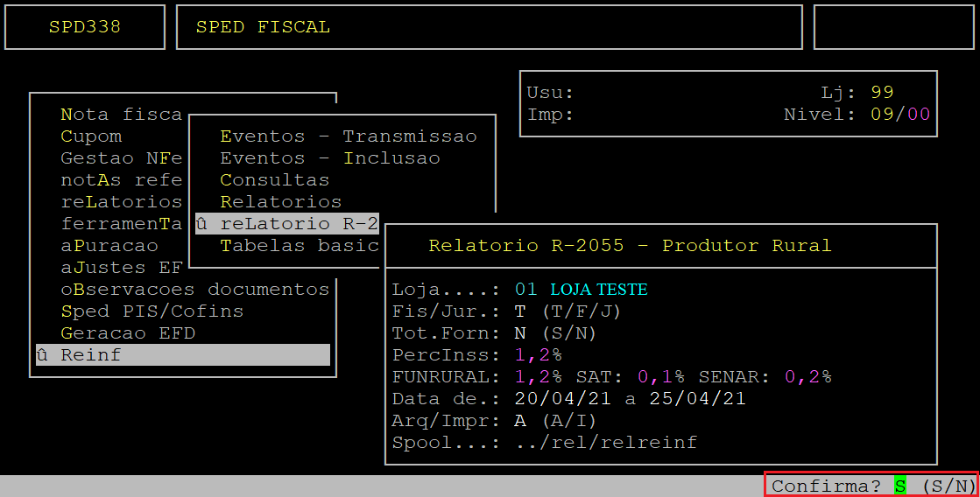
Task: Click the Arq/Impr output option field
Action: [x=520, y=421]
